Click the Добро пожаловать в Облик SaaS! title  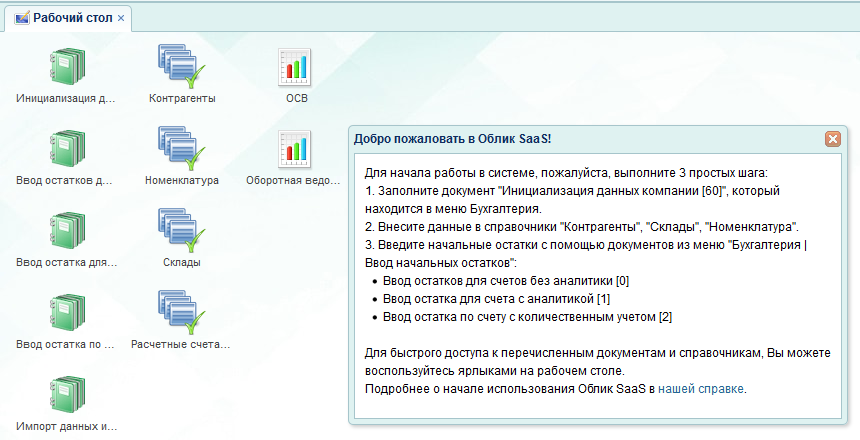coord(452,139)
